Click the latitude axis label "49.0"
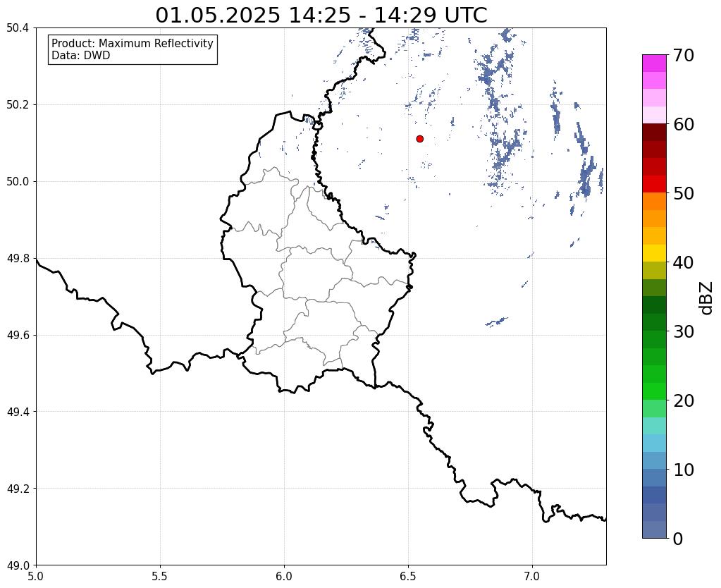 click(x=18, y=565)
